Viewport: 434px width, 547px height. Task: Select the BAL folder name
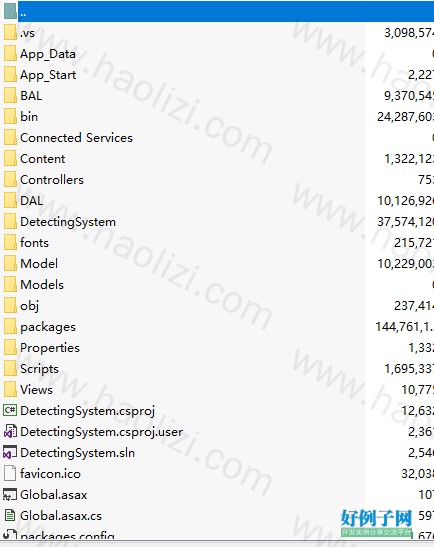pyautogui.click(x=31, y=96)
